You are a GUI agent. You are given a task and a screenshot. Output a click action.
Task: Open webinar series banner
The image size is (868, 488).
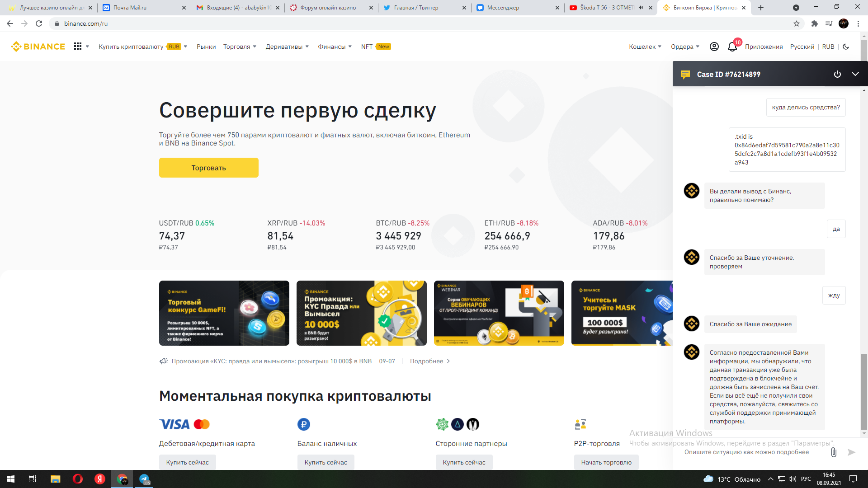click(499, 313)
